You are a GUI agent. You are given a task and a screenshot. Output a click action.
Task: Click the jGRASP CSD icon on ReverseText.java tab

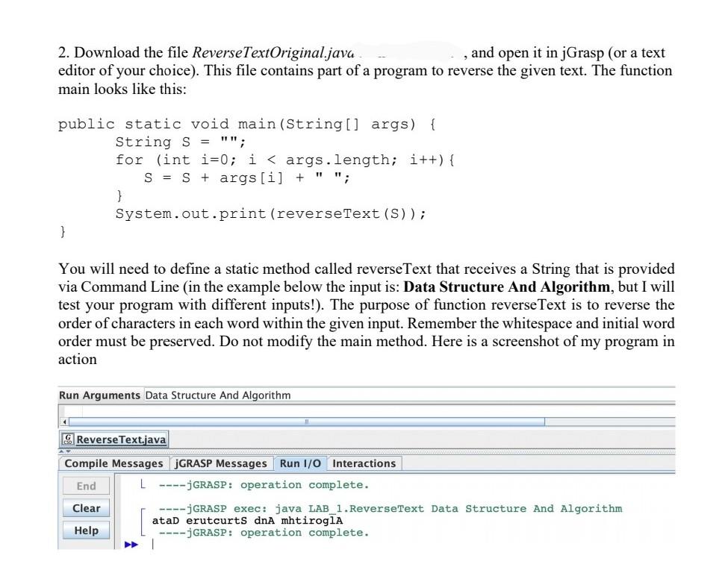coord(67,439)
